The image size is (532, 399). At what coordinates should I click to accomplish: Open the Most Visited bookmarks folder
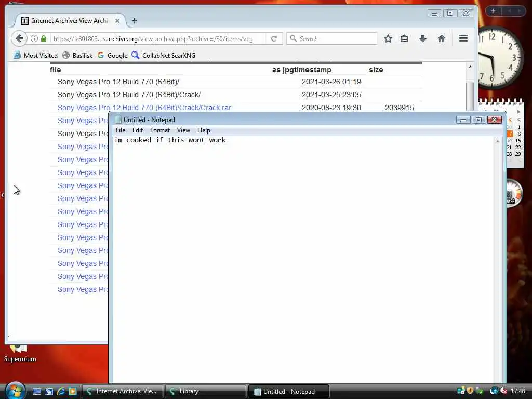tap(36, 55)
